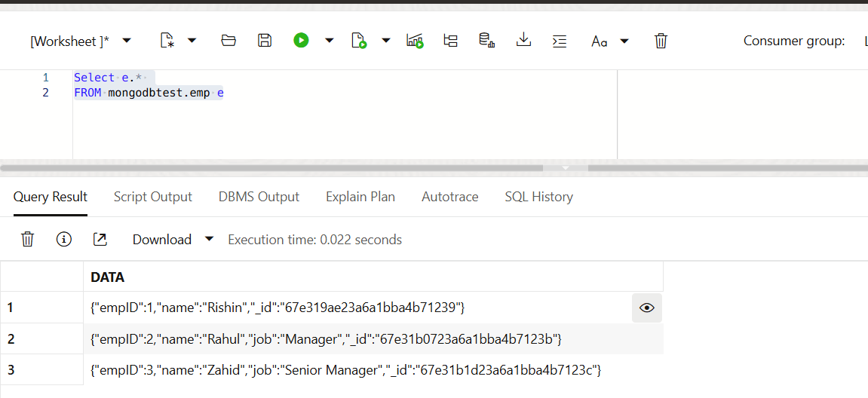Screen dimensions: 868x398
Task: Click the Explain Plan toolbar icon
Action: [450, 41]
